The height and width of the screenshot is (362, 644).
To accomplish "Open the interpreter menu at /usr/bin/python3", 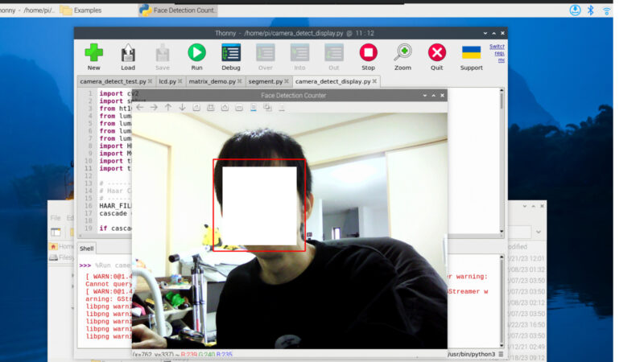I will pos(475,354).
